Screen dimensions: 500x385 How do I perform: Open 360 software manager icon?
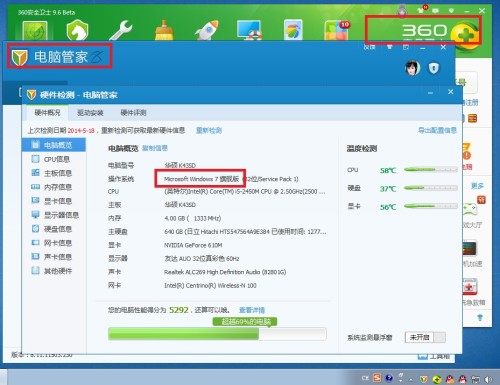(293, 30)
